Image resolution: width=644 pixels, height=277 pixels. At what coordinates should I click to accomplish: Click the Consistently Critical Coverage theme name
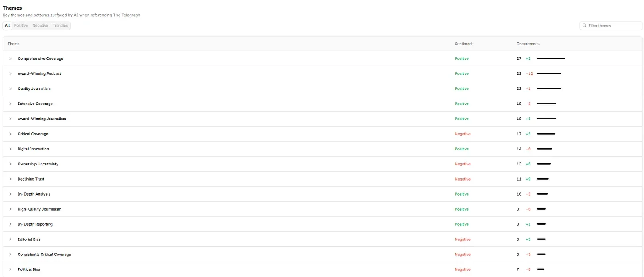click(x=44, y=254)
